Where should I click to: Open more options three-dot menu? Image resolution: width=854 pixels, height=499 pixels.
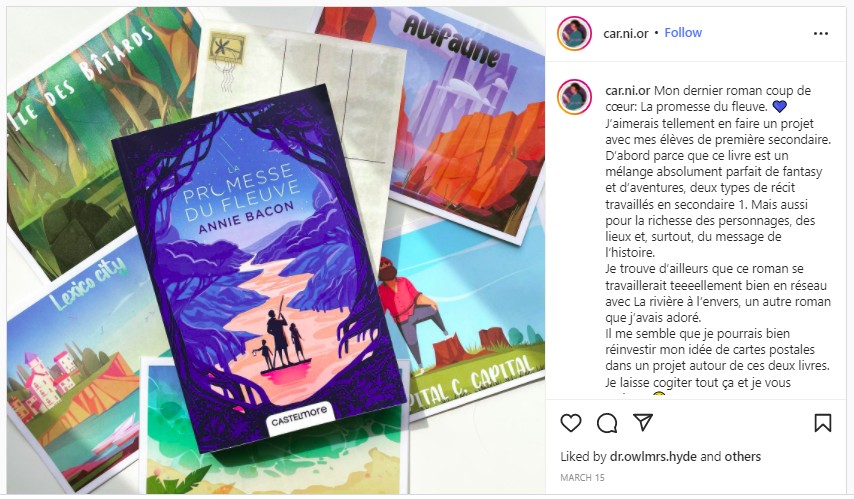(x=821, y=34)
